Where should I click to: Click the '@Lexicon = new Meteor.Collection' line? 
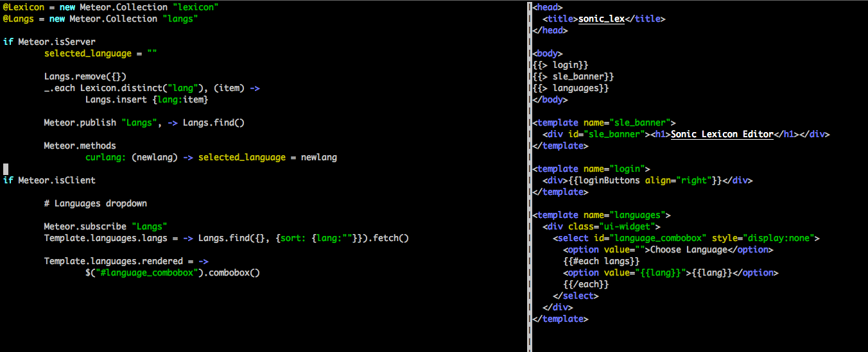pos(110,7)
